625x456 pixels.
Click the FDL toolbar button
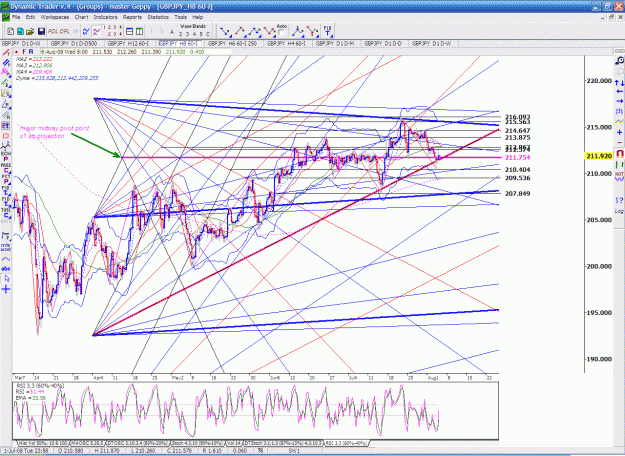tap(53, 31)
